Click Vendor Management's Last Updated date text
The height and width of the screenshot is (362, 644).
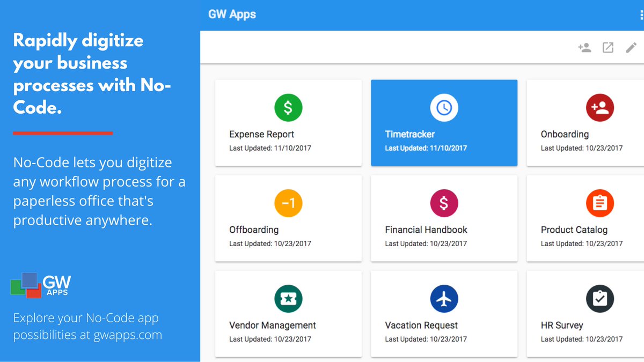click(270, 339)
